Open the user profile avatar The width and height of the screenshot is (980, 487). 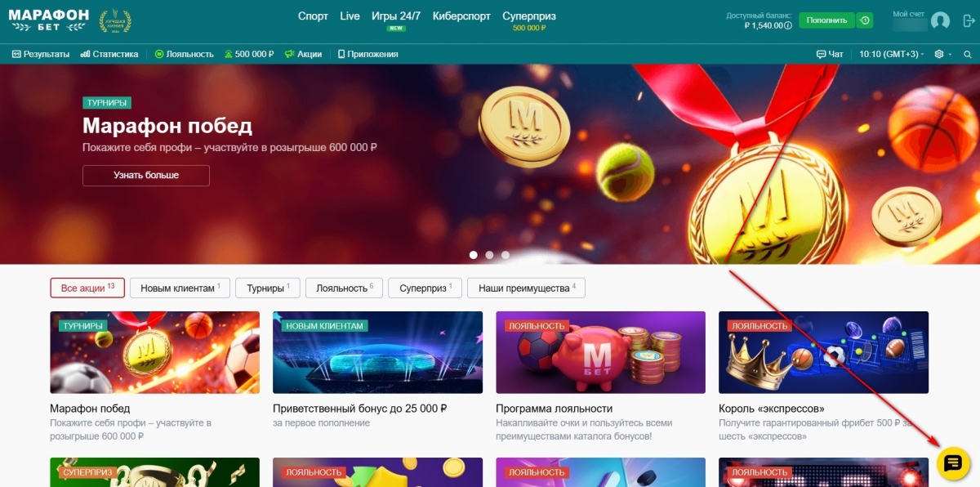[941, 20]
